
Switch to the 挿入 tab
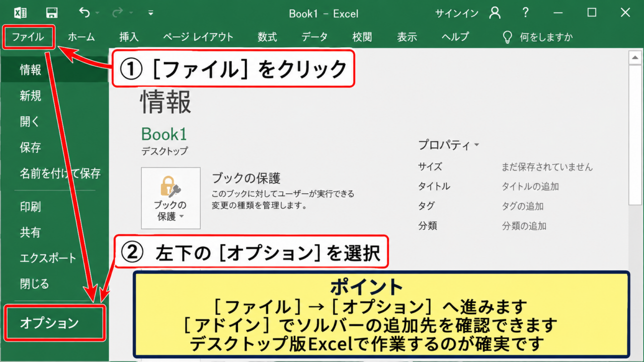point(129,37)
